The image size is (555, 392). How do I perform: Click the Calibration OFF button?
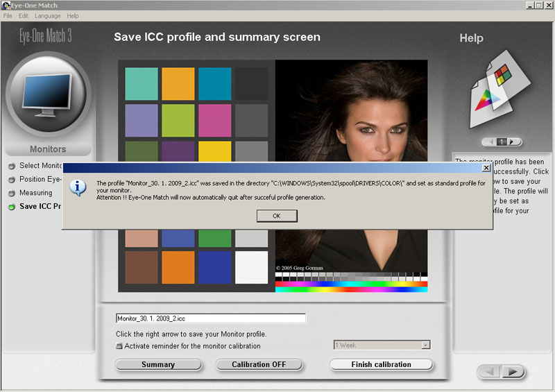pyautogui.click(x=259, y=364)
